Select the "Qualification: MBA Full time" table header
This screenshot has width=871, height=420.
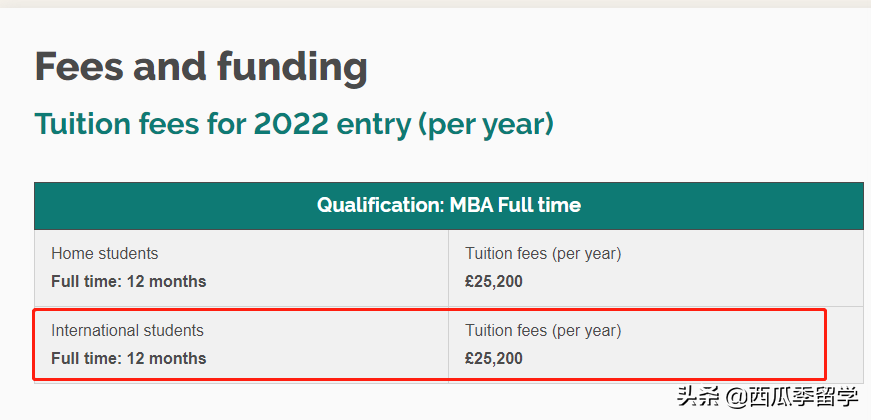coord(448,205)
